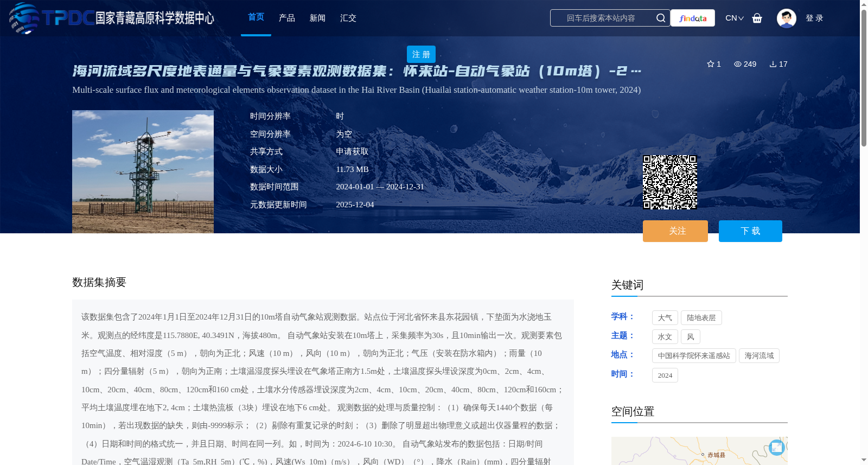
Task: Click the TPDC logo
Action: click(111, 18)
